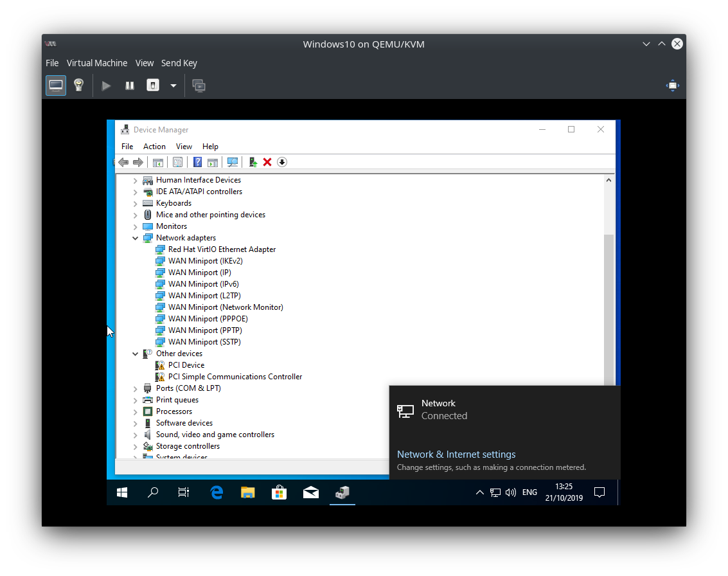The height and width of the screenshot is (576, 728).
Task: Click the Update device driver toolbar icon
Action: click(x=253, y=162)
